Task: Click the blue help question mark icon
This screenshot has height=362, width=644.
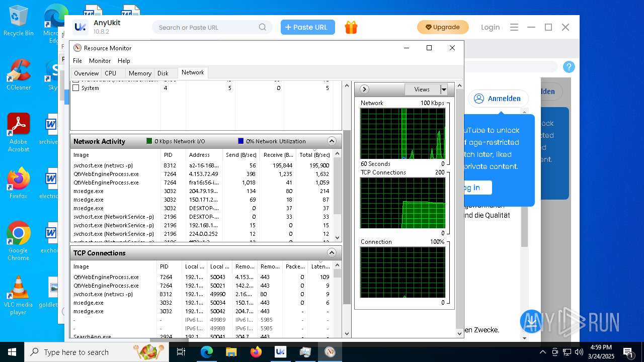Action: pyautogui.click(x=569, y=67)
